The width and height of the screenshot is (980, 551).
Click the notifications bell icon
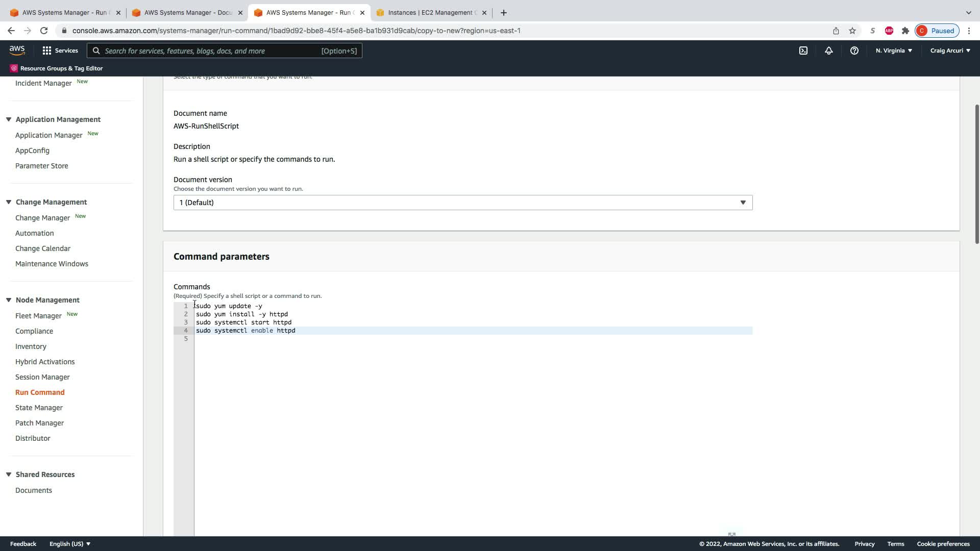(828, 51)
